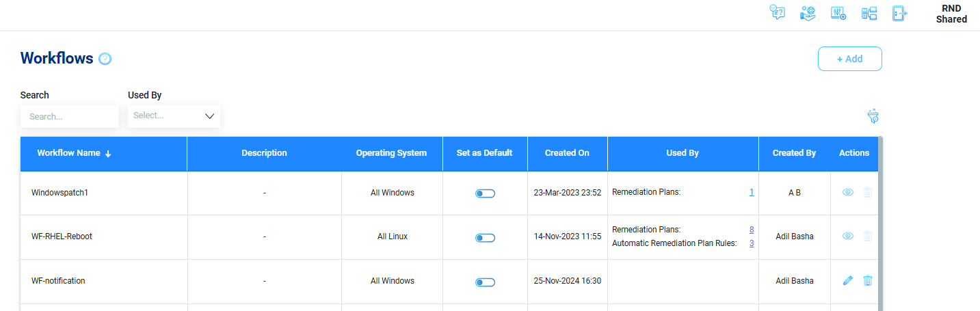The width and height of the screenshot is (980, 311).
Task: Open Automatic Remediation Plan Rules link 3
Action: (752, 243)
